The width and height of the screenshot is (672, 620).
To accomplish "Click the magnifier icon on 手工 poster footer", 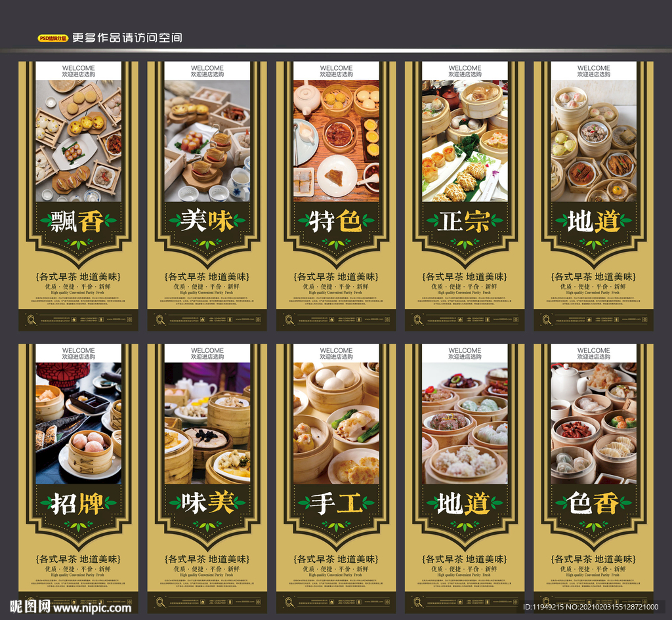I will click(x=289, y=602).
